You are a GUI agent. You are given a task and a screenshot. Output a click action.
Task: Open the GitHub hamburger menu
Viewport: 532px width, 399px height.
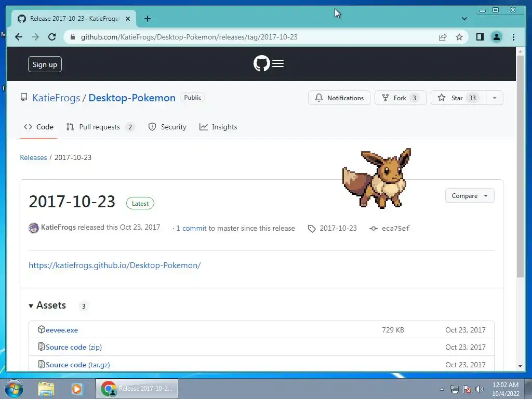[278, 63]
